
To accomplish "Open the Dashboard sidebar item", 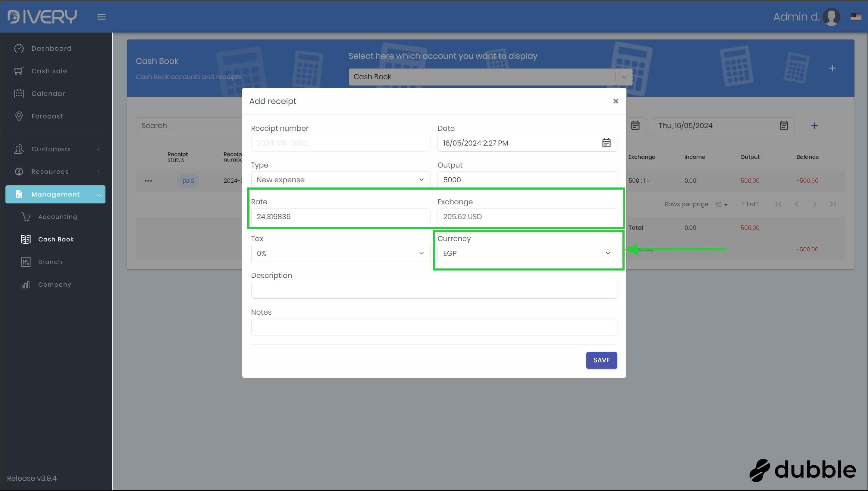I will 51,48.
